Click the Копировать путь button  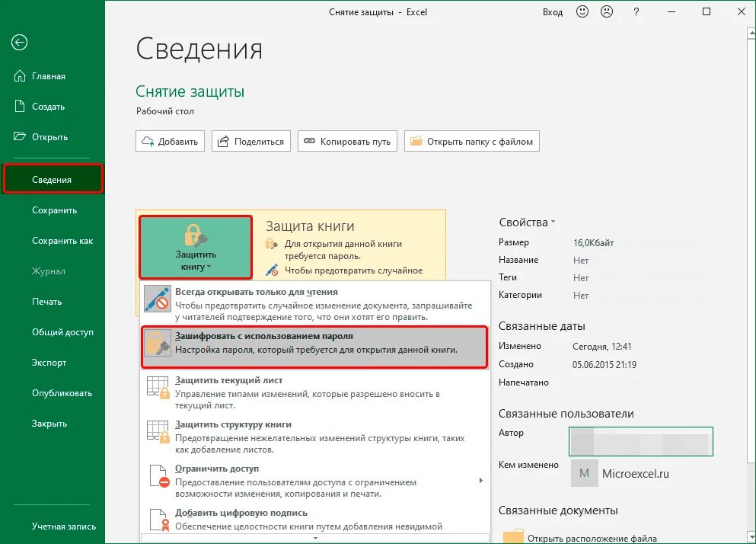347,141
